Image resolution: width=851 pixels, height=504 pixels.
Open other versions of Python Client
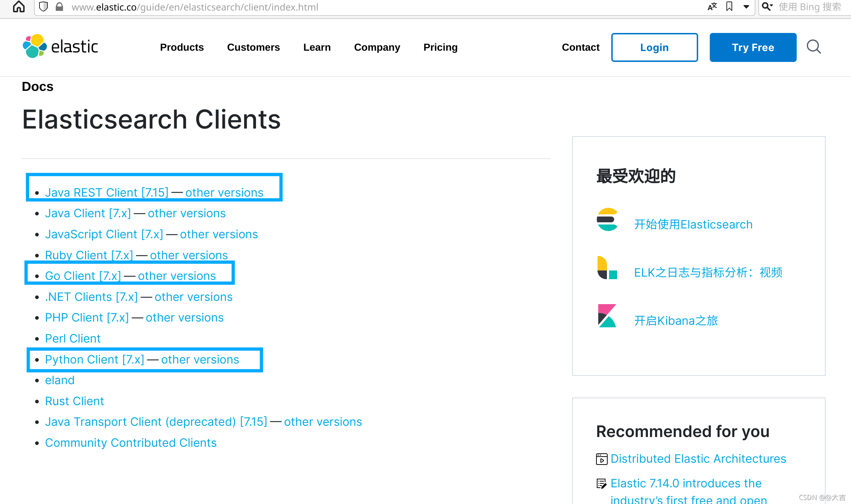coord(200,360)
